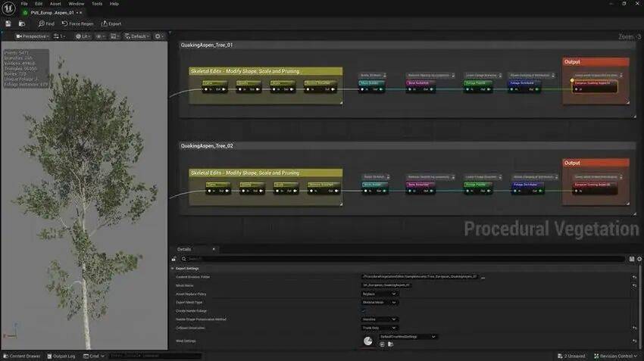Click the Save asset icon in toolbar
Viewport: 644px width, 361px height.
8,23
